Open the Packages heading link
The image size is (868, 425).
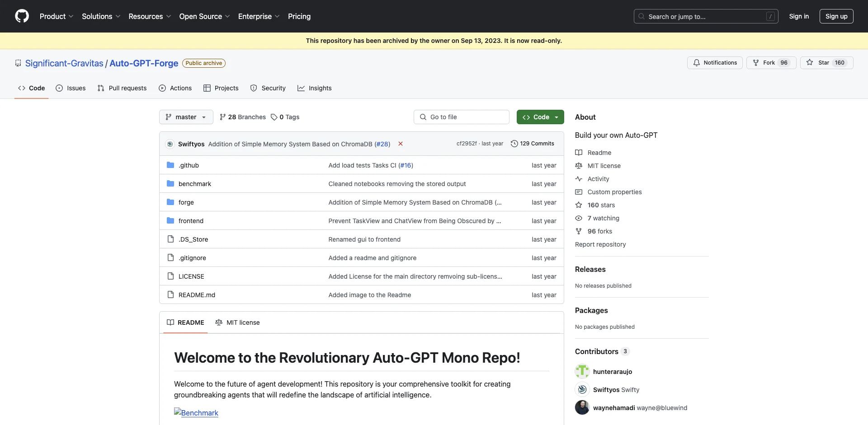point(591,310)
